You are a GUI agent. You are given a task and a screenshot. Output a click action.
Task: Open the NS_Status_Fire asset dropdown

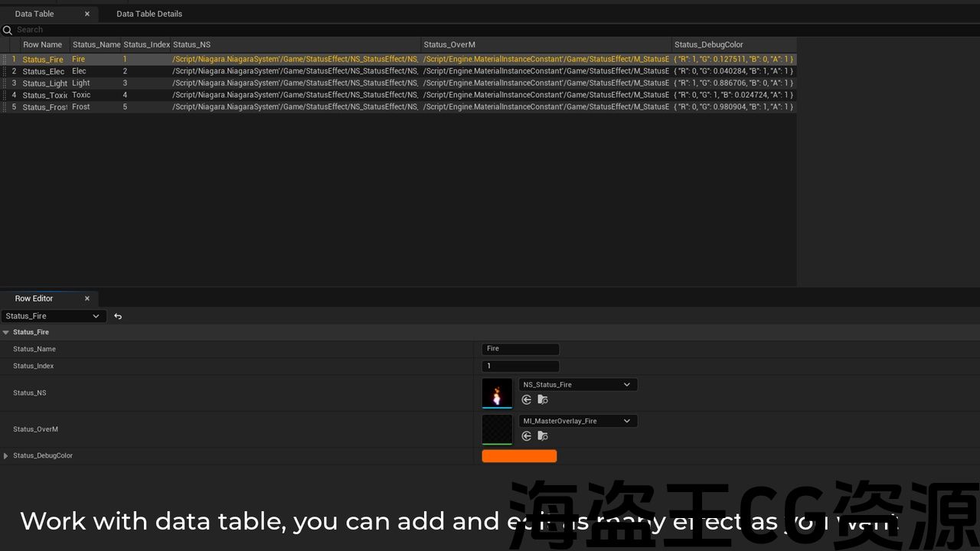point(577,385)
